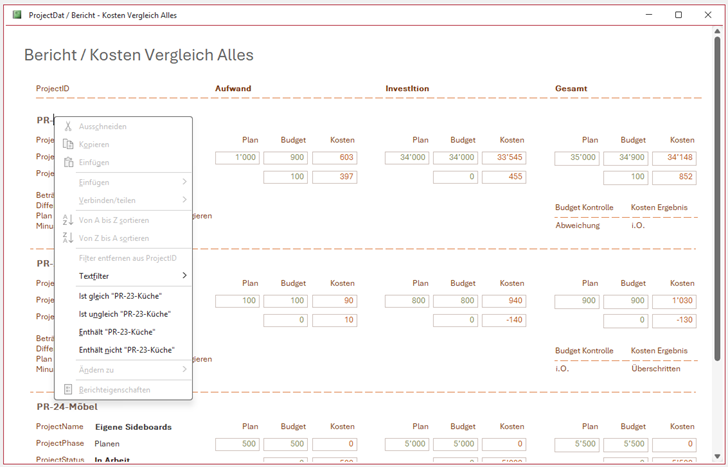The width and height of the screenshot is (728, 467).
Task: Click the Kopieren copy icon
Action: click(68, 144)
